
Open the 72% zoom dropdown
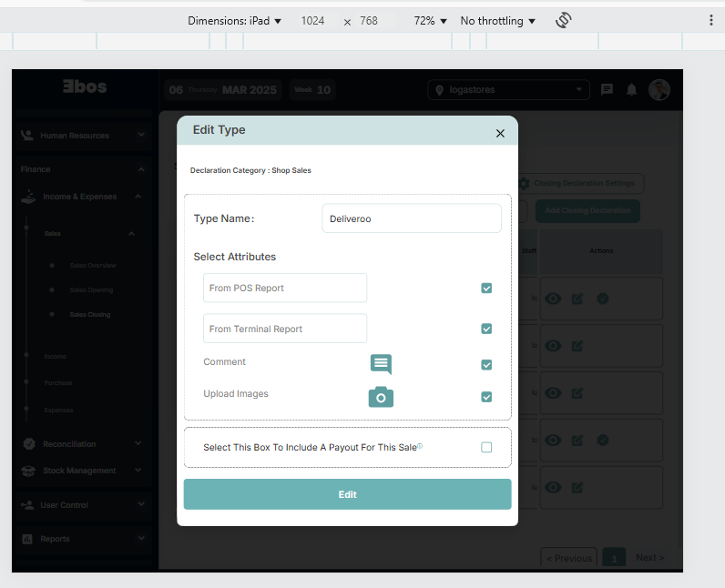coord(430,21)
